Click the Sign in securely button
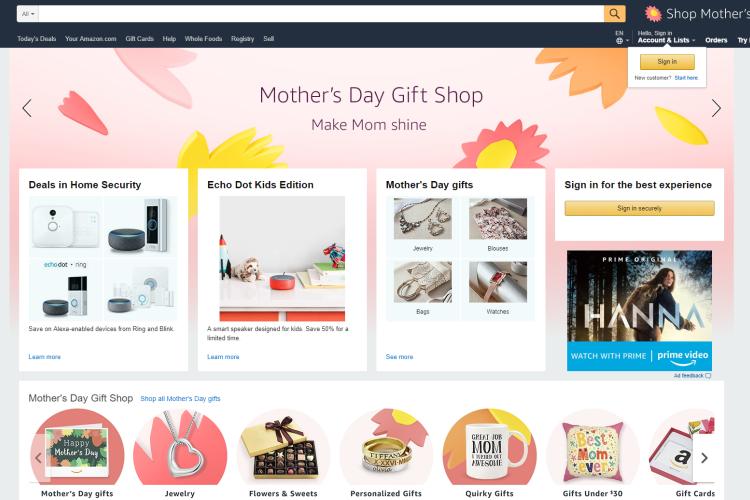This screenshot has height=500, width=750. 640,209
